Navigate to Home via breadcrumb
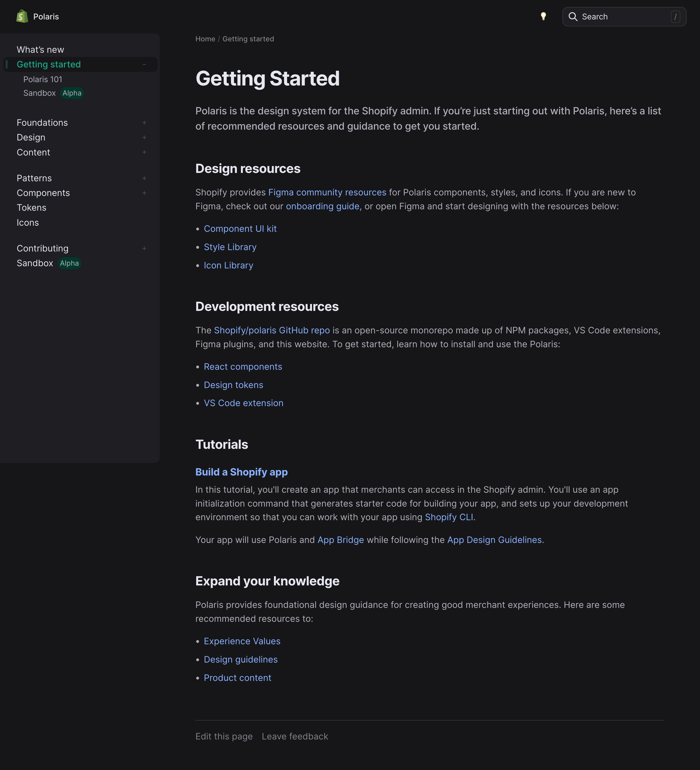This screenshot has height=770, width=700. pyautogui.click(x=205, y=39)
